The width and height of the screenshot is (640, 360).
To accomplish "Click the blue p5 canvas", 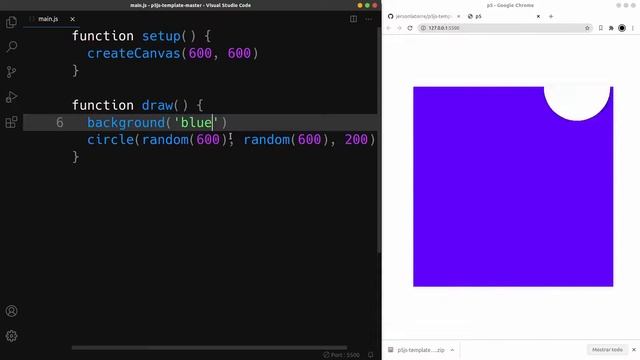I will [x=513, y=187].
